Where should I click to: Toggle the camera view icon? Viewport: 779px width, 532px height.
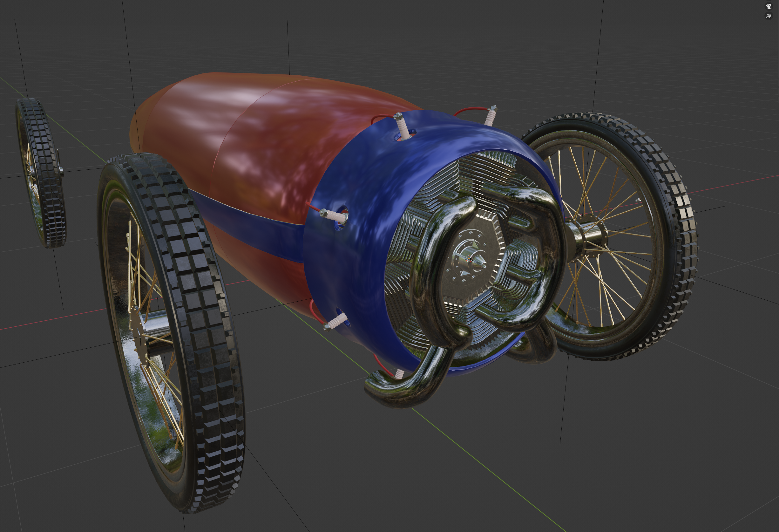769,6
